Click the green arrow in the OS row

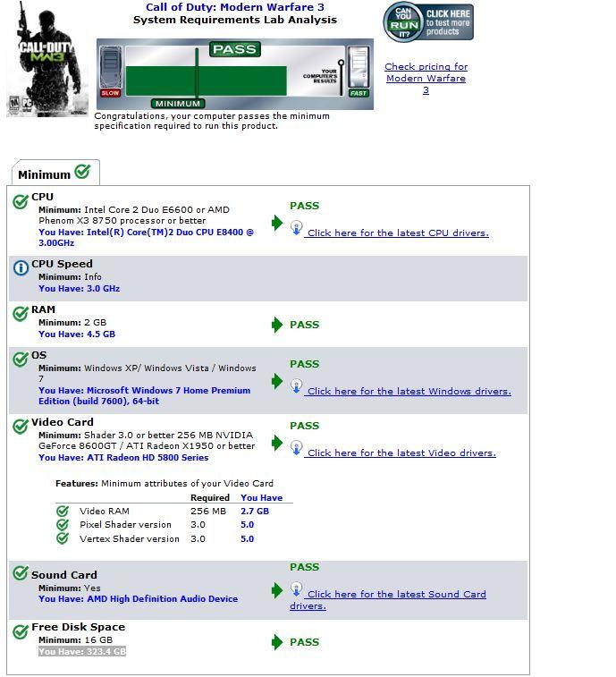[276, 381]
